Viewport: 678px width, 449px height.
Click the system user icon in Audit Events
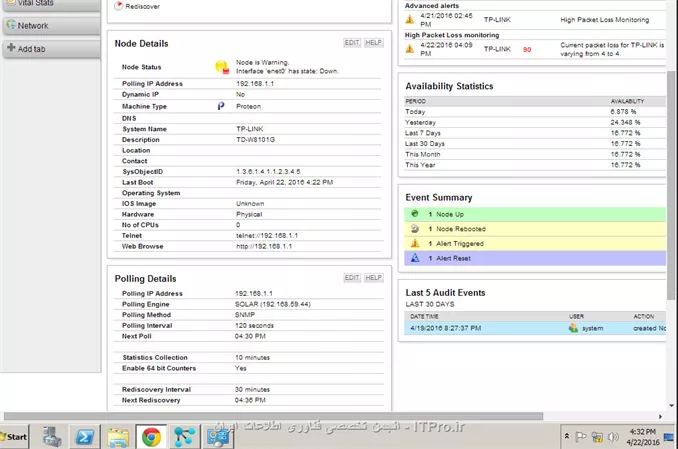[x=573, y=328]
